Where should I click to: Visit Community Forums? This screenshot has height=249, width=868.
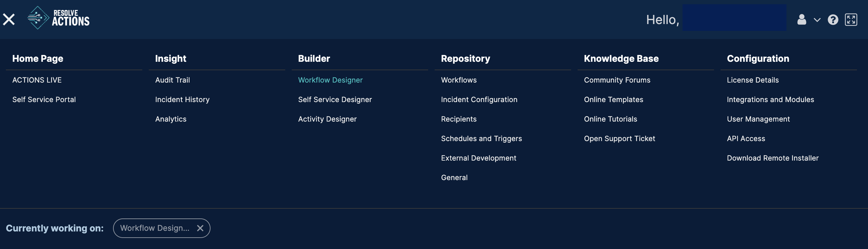(617, 80)
